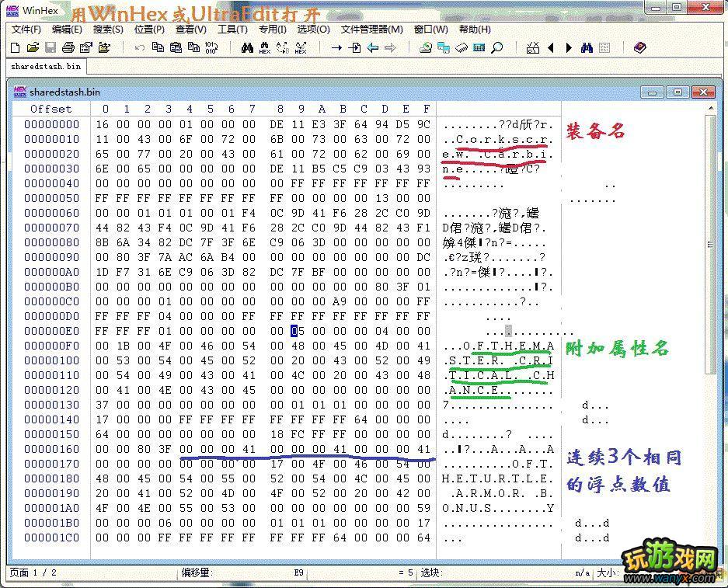The image size is (728, 588).
Task: Click the Go To Offset arrow icon
Action: (x=336, y=47)
